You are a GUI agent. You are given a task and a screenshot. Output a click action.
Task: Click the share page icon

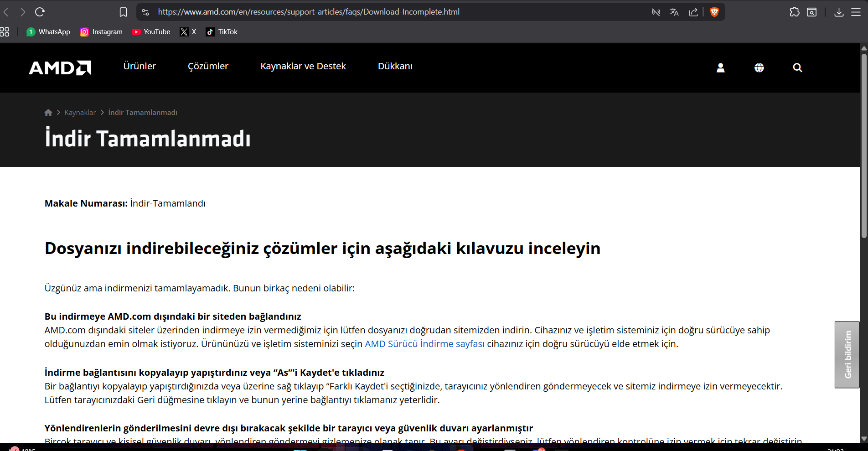[693, 12]
